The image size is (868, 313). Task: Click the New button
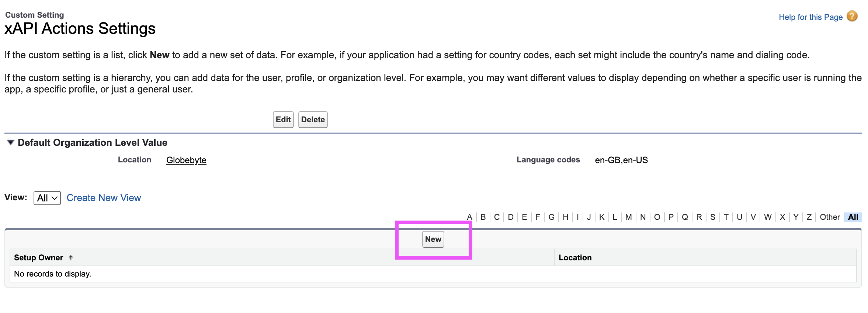click(x=433, y=239)
